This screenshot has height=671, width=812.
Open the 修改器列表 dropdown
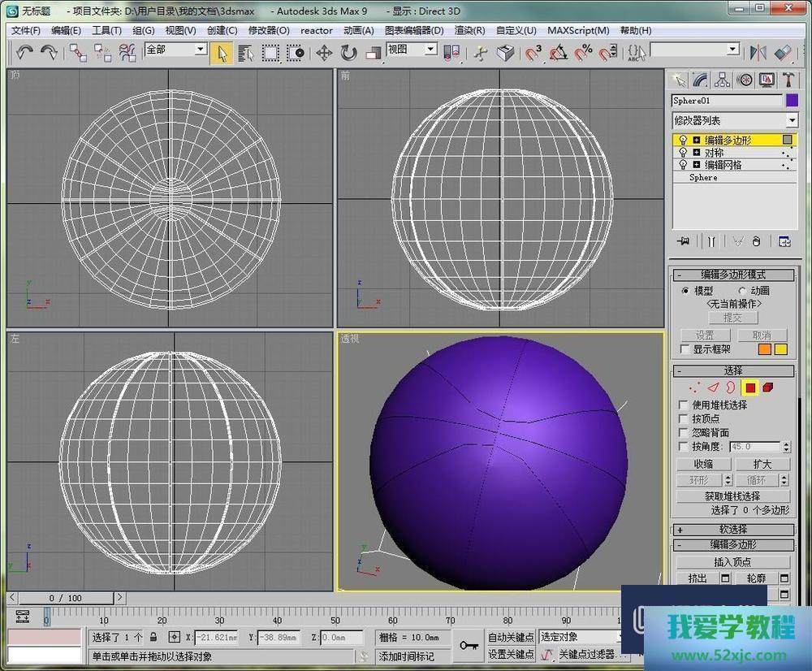pos(792,120)
